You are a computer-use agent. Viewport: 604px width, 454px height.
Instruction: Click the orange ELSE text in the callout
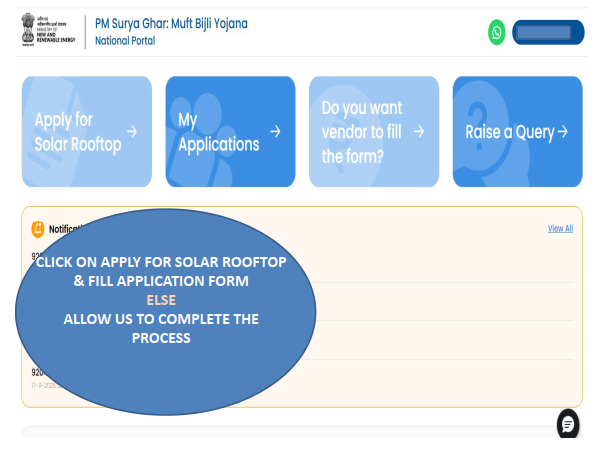pos(160,300)
